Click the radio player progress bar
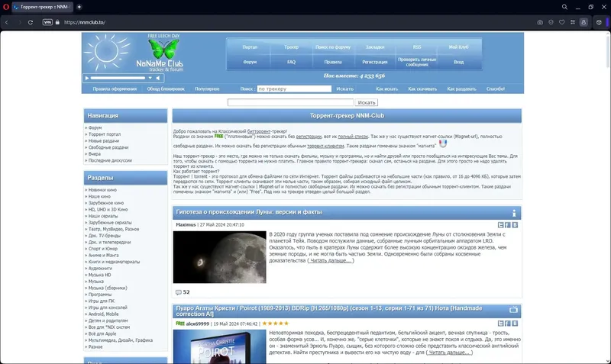The height and width of the screenshot is (364, 611). 118,79
